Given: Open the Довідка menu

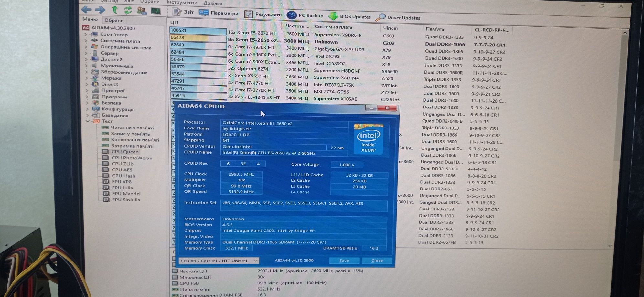Looking at the screenshot, I should [x=213, y=3].
